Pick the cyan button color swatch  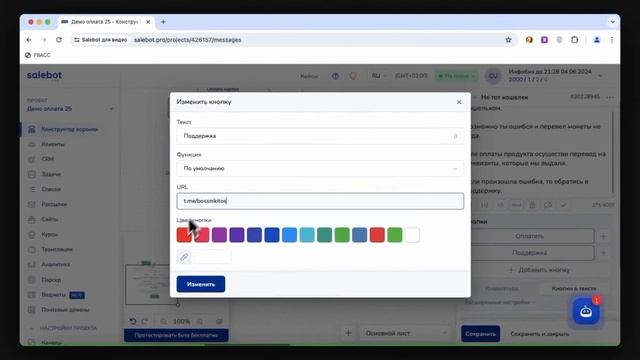pos(307,235)
